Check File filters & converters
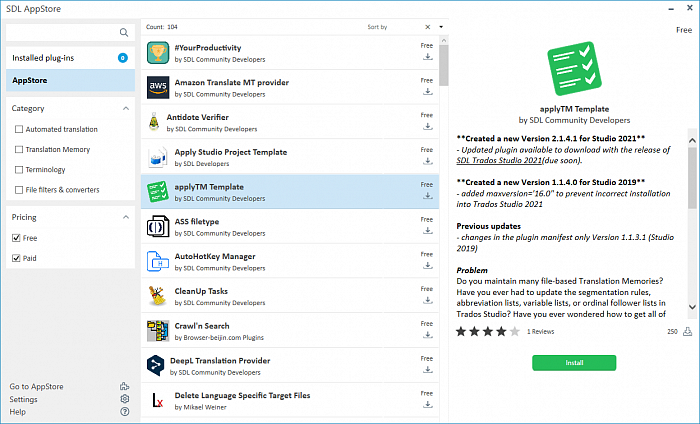 (19, 190)
